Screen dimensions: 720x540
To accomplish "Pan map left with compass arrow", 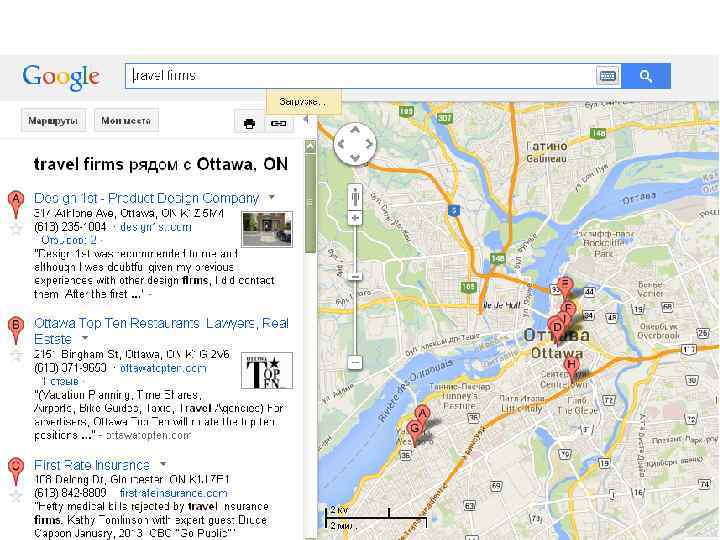I will coord(341,144).
